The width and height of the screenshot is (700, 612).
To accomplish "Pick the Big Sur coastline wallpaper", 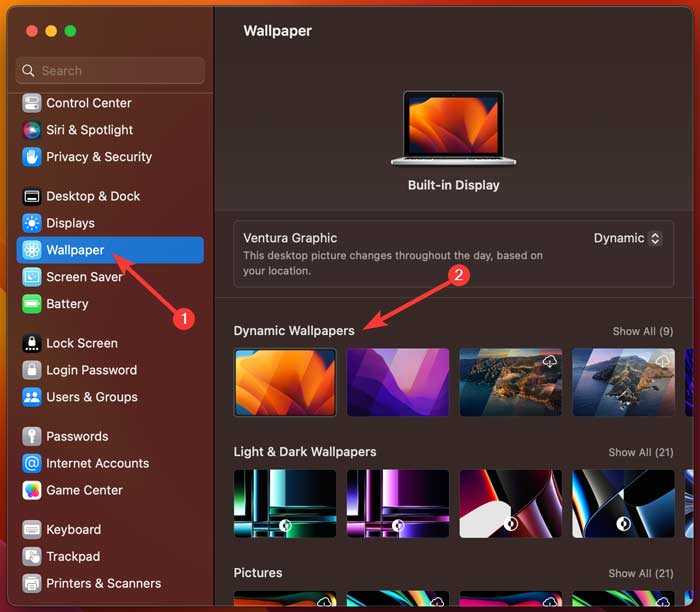I will 511,382.
